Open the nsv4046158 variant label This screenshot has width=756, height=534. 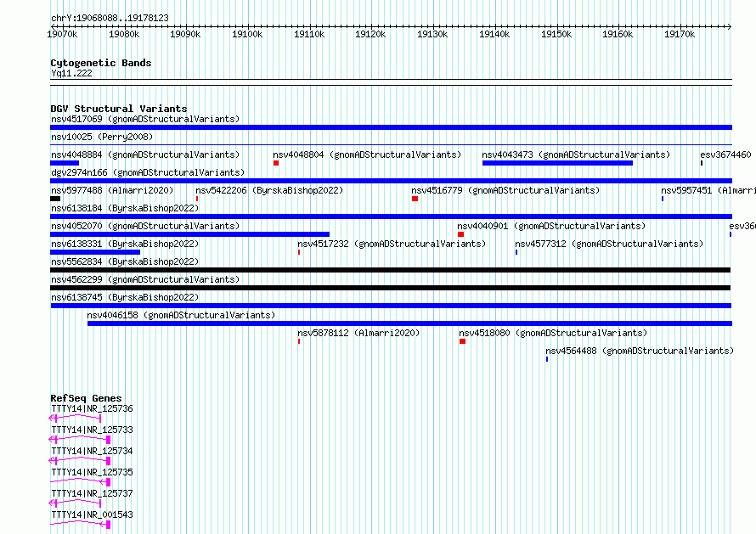click(181, 315)
